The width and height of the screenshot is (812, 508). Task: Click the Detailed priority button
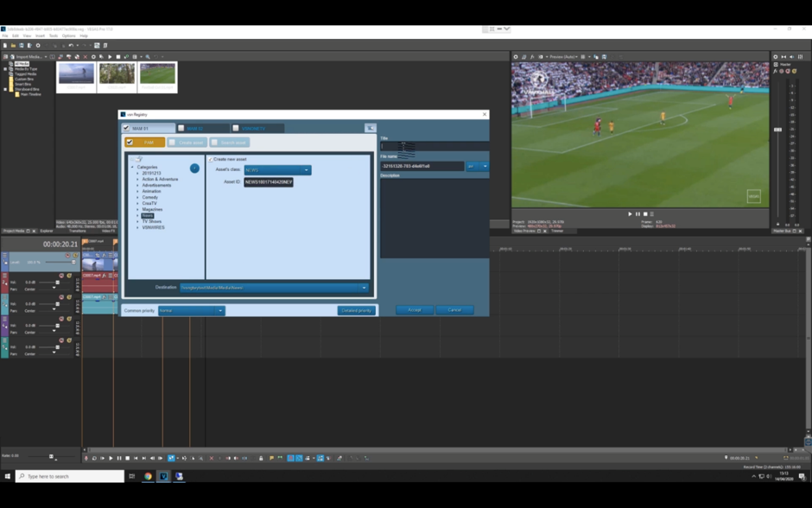(356, 311)
